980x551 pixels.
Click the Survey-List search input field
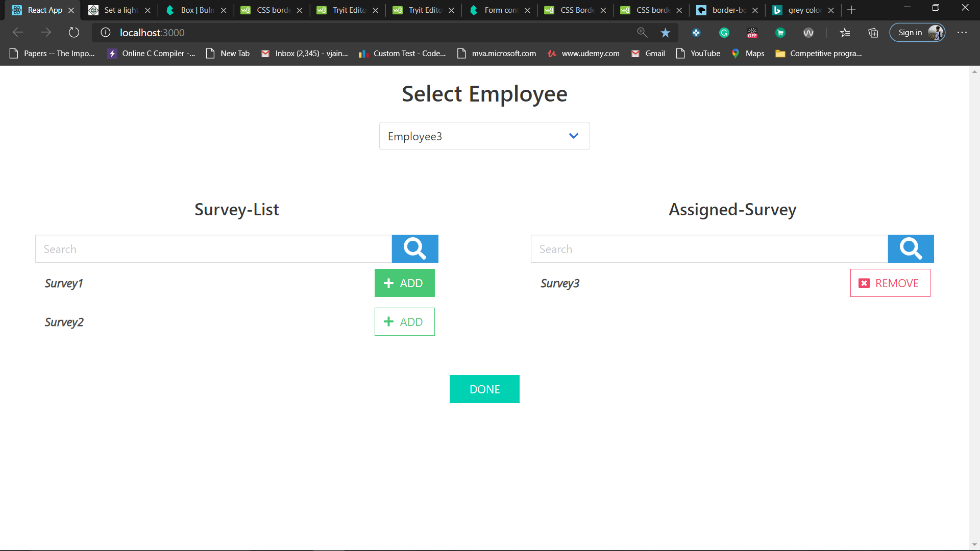(213, 249)
